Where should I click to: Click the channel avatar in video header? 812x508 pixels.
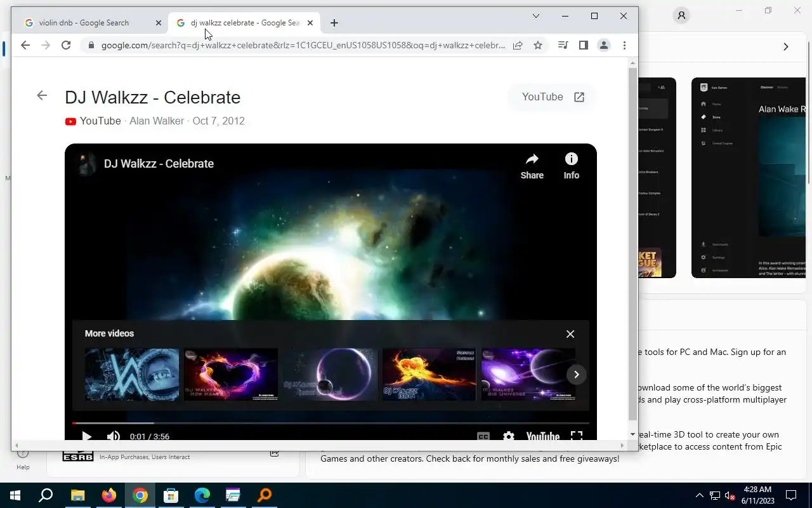86,164
